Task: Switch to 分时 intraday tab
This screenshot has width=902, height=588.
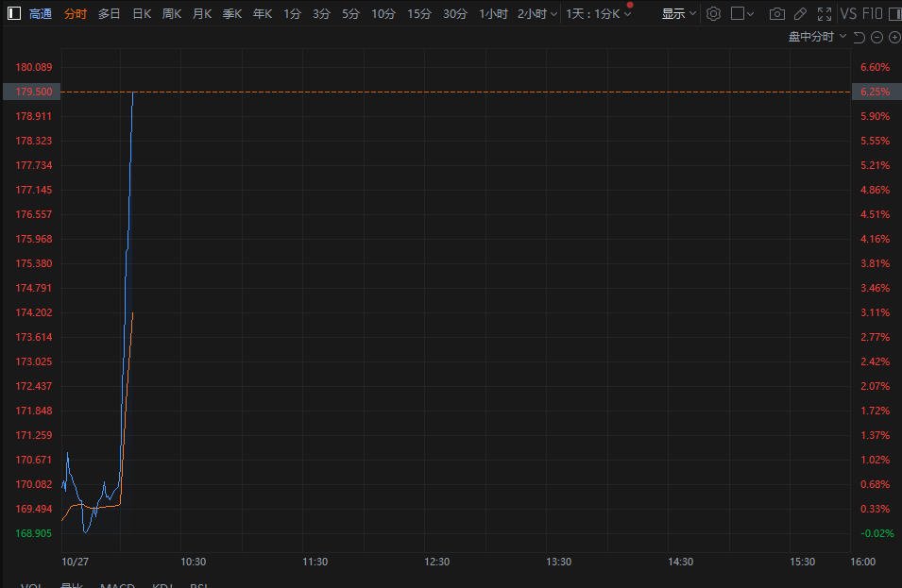Action: (x=76, y=13)
